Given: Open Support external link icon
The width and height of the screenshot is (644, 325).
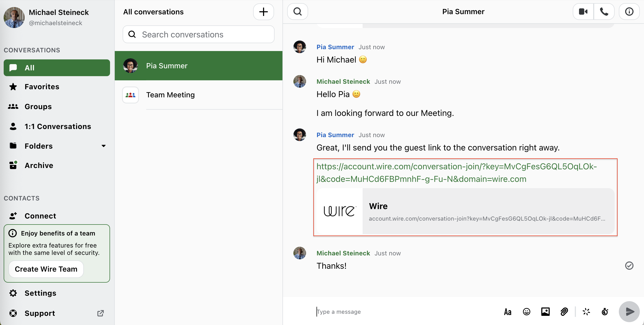Looking at the screenshot, I should pos(101,313).
